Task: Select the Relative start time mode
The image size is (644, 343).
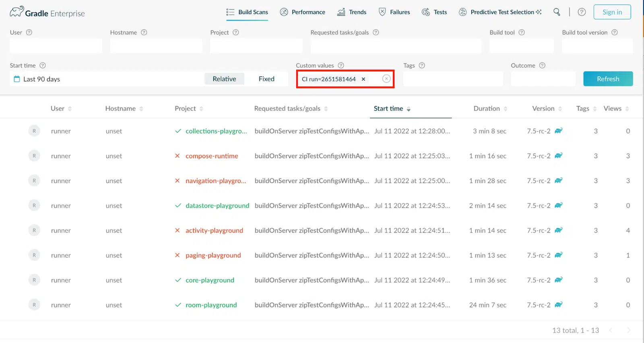Action: pos(224,79)
